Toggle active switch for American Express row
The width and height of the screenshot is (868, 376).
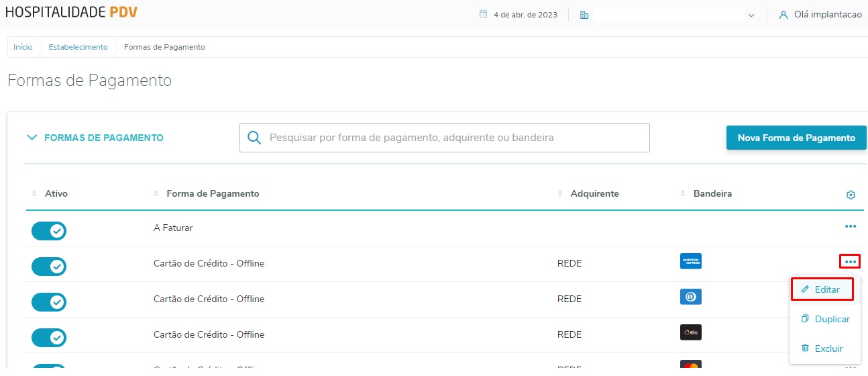coord(49,267)
